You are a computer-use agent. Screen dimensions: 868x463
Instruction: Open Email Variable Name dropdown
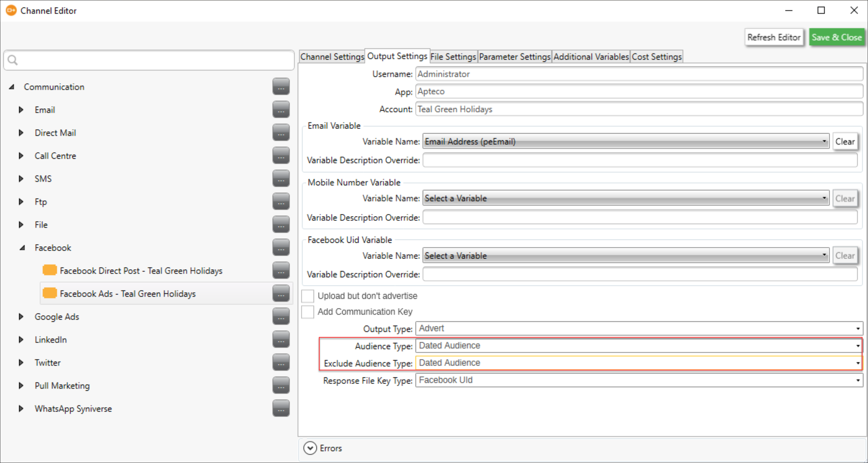(626, 141)
